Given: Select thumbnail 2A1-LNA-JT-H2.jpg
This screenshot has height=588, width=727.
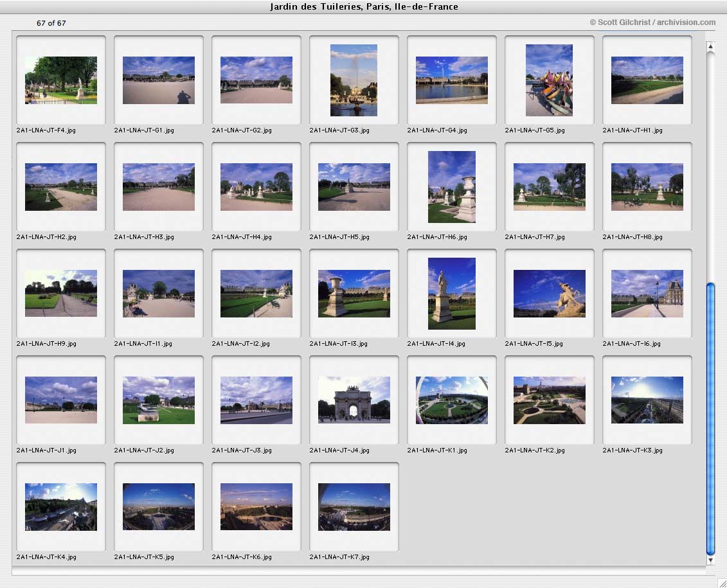Looking at the screenshot, I should tap(60, 187).
